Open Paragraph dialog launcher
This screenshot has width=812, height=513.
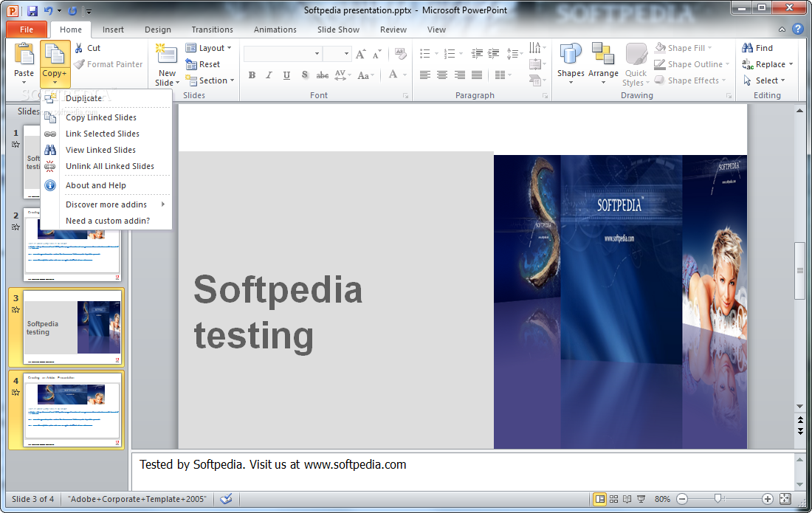pyautogui.click(x=545, y=96)
